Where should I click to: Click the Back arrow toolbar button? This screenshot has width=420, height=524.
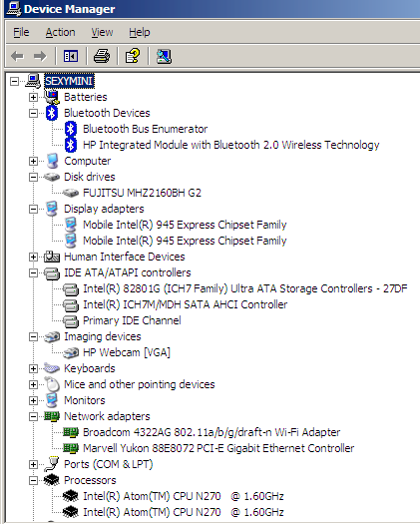(17, 56)
